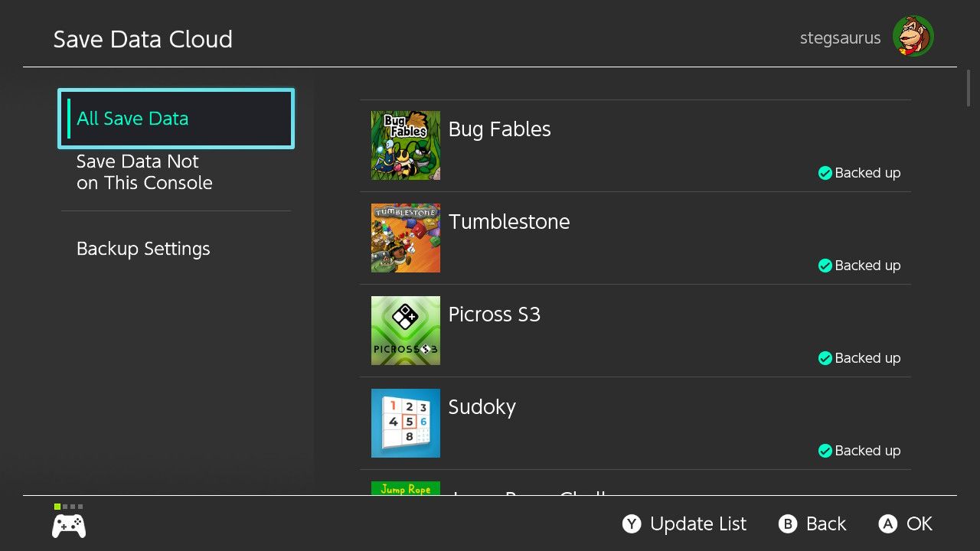Click the scrollbar on the right edge

[x=968, y=90]
